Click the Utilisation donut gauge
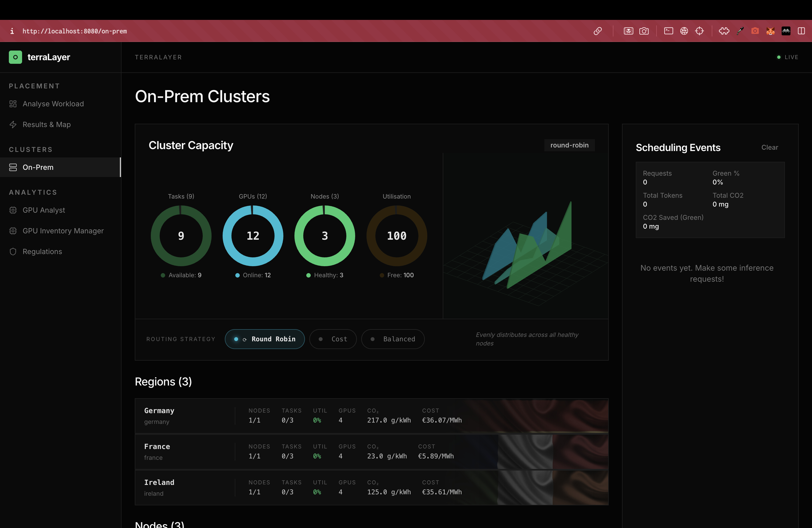This screenshot has width=812, height=528. click(396, 236)
